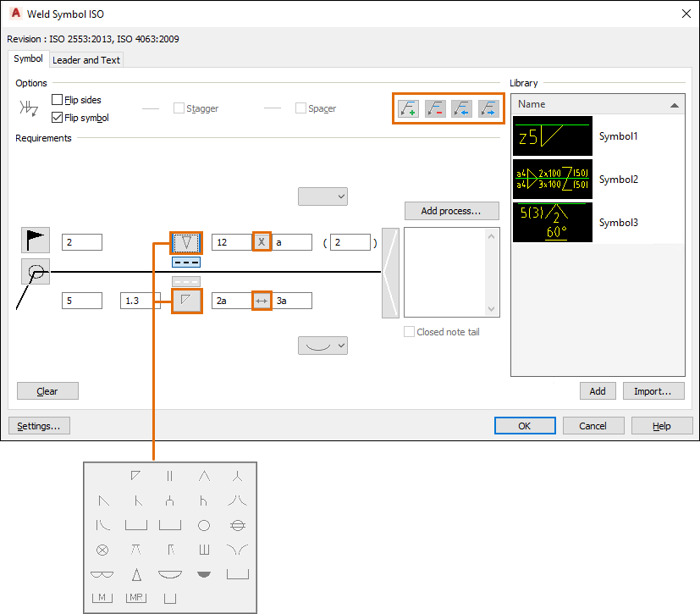Click inside the empty process note text box
The image size is (700, 614).
pos(446,273)
